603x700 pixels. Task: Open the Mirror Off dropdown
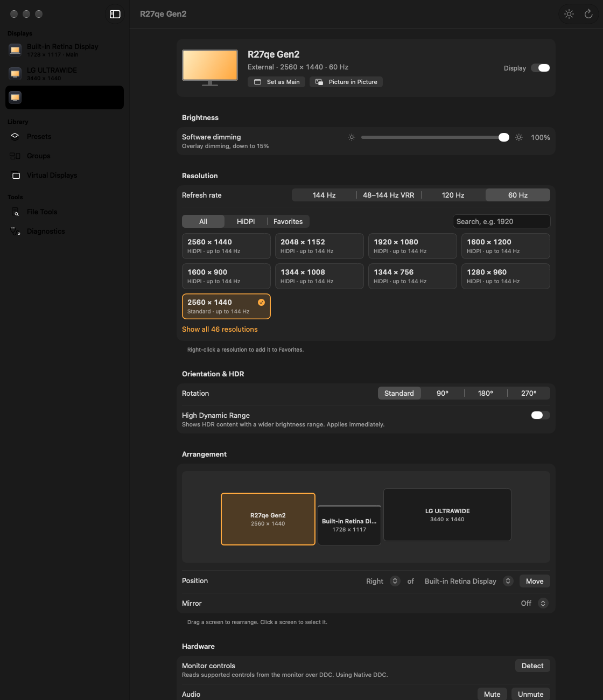[x=535, y=603]
